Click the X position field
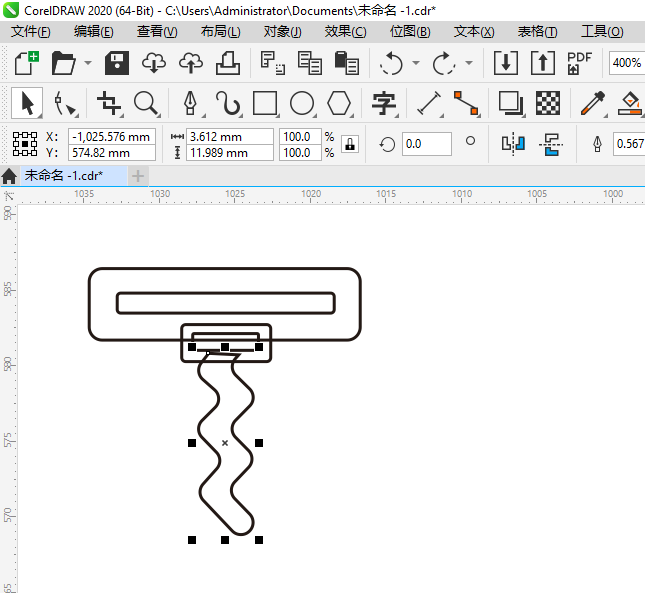Image resolution: width=645 pixels, height=593 pixels. pos(111,137)
